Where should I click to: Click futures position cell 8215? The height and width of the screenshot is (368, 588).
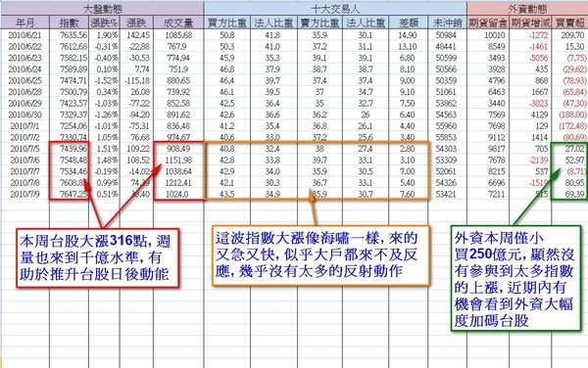(497, 171)
